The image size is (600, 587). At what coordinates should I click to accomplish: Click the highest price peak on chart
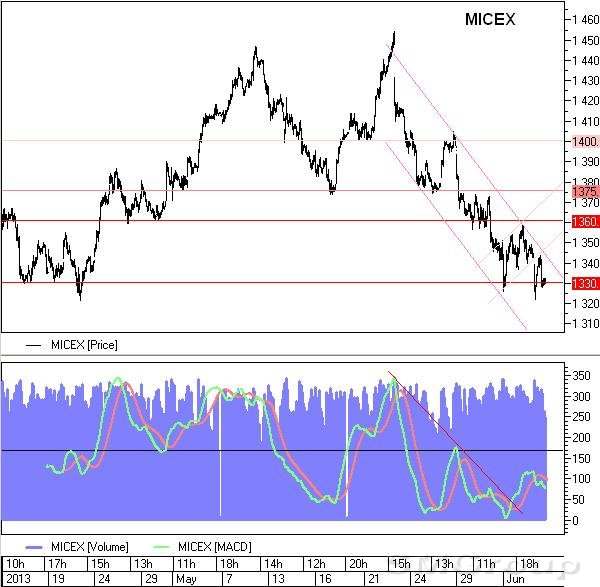tap(394, 33)
